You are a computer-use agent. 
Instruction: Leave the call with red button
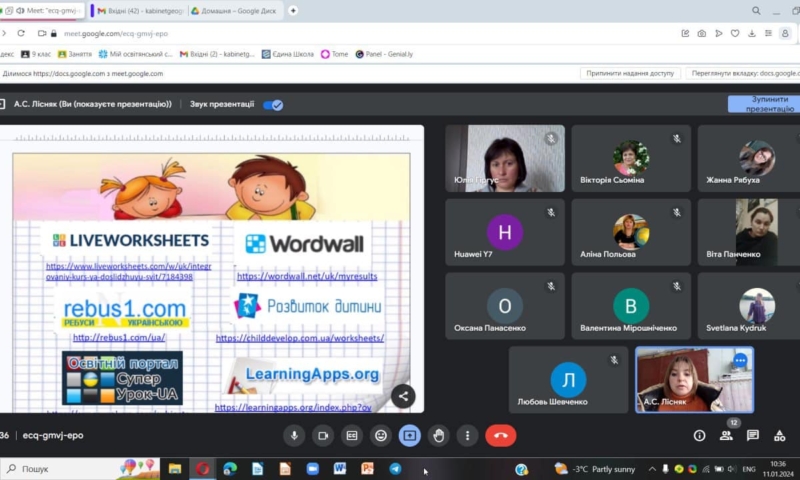pyautogui.click(x=501, y=436)
